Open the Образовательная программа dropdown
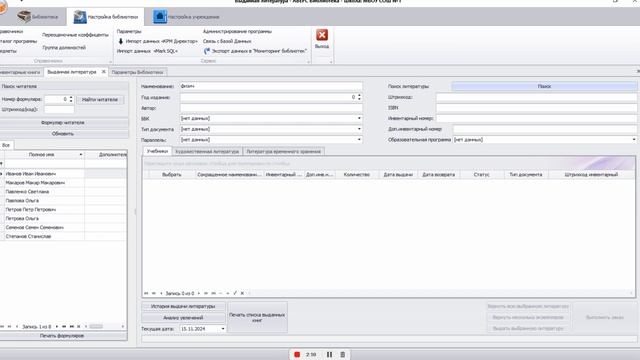Screen dimensions: 640x360 click(x=634, y=140)
